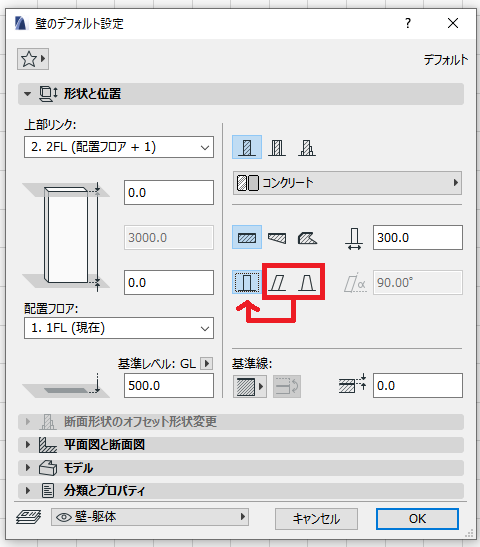Toggle the straight rectangular wall geometry
The width and height of the screenshot is (480, 547).
(x=247, y=238)
